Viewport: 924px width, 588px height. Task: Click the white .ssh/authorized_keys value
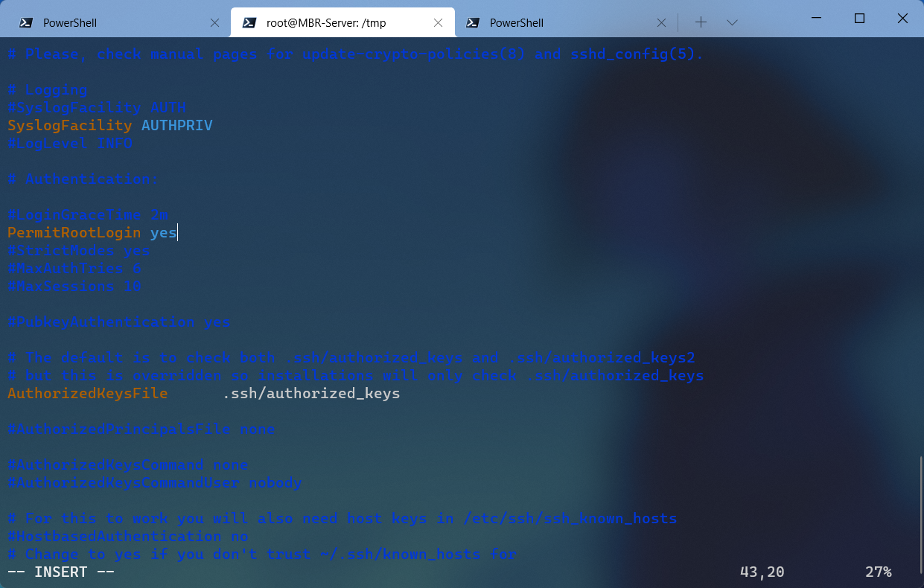311,393
